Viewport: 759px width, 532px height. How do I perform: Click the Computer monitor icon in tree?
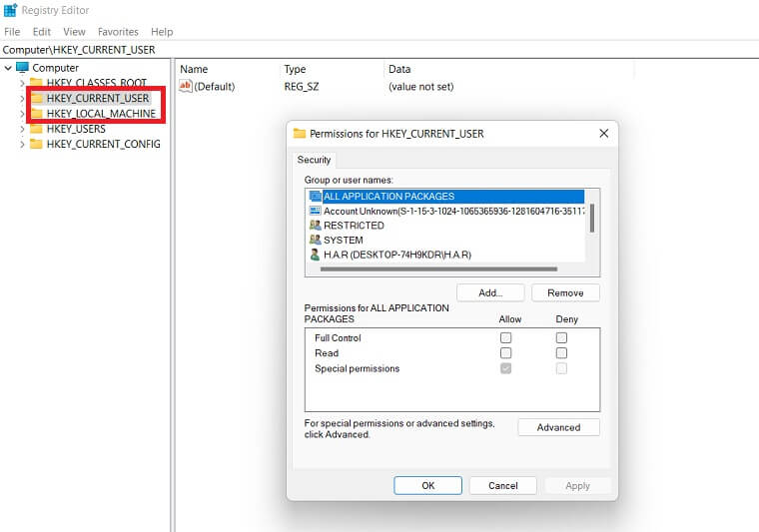click(x=22, y=67)
